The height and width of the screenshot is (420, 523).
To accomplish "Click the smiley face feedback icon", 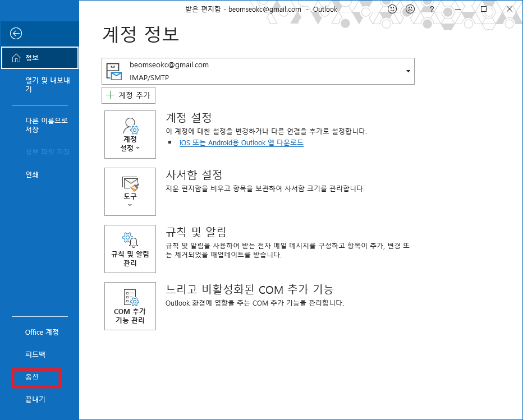I will pyautogui.click(x=392, y=9).
